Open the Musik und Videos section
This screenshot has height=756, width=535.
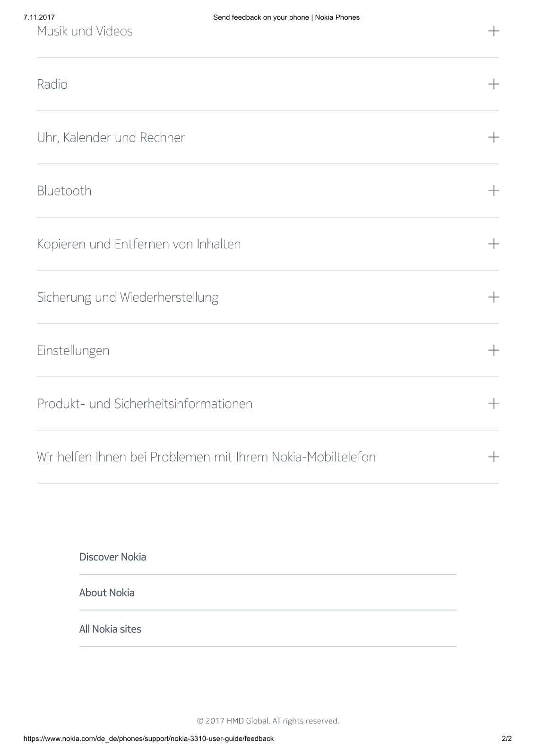pos(85,31)
